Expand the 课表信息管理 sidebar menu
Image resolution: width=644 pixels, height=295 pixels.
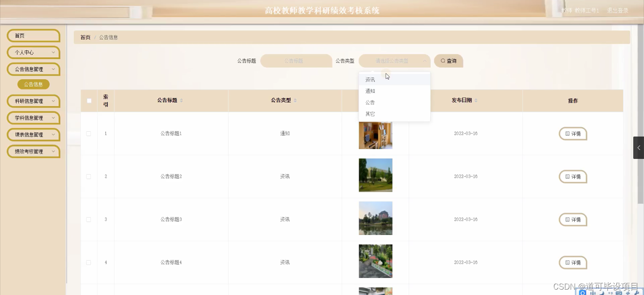point(34,135)
